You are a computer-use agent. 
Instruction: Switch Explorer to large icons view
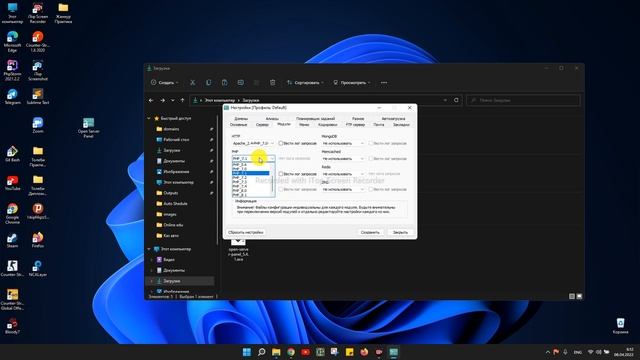tap(579, 296)
